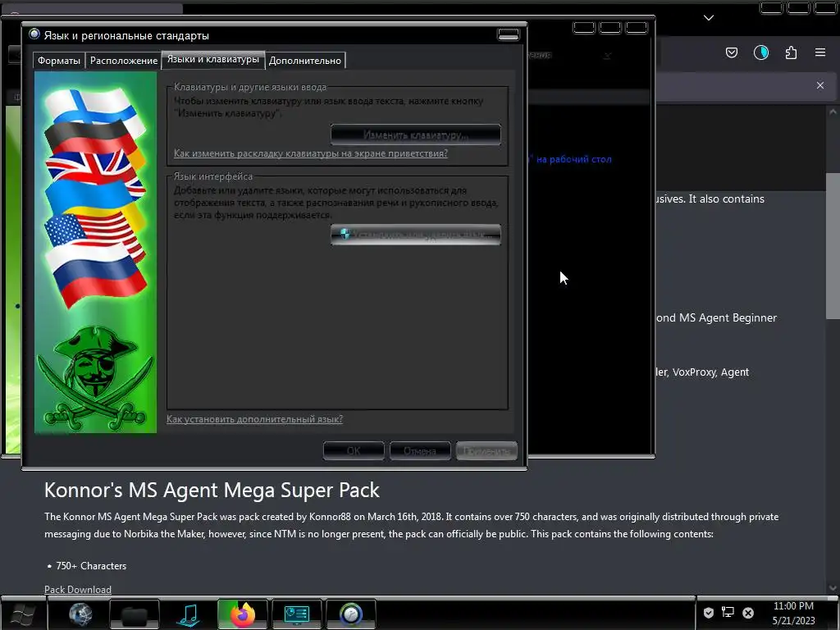This screenshot has height=630, width=840.
Task: Expand the Firefox tab list chevron
Action: pos(709,18)
